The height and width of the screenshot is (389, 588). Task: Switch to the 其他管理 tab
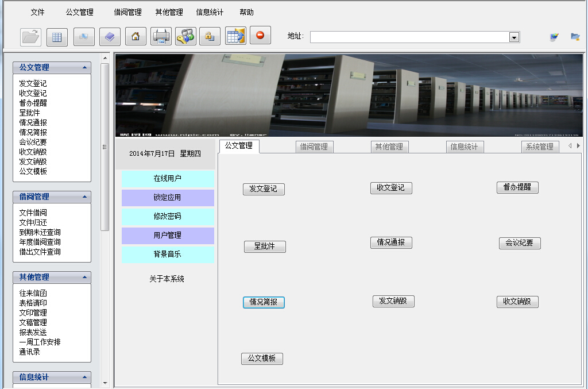click(x=389, y=147)
